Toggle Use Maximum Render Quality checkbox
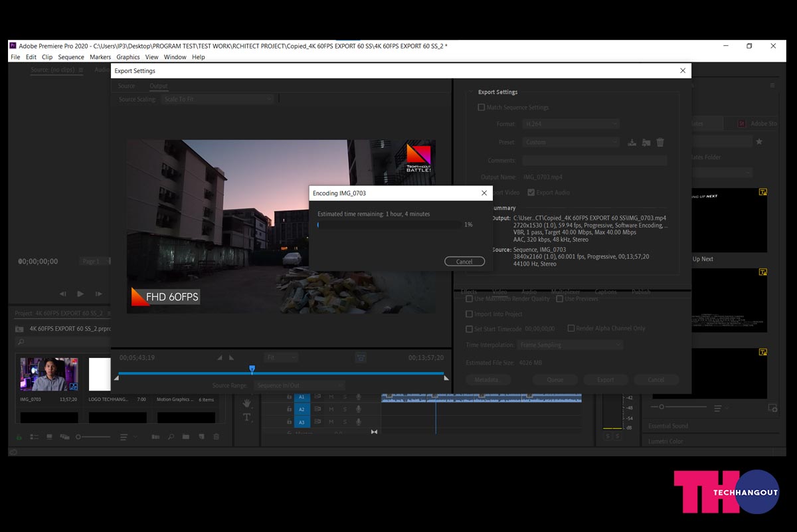The height and width of the screenshot is (532, 797). [x=470, y=299]
